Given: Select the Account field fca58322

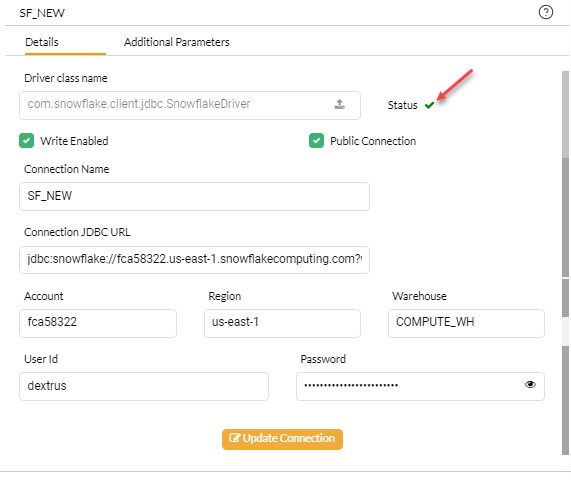Looking at the screenshot, I should 98,323.
